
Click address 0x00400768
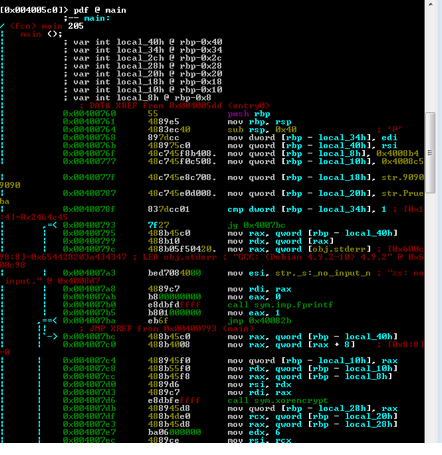pos(89,138)
